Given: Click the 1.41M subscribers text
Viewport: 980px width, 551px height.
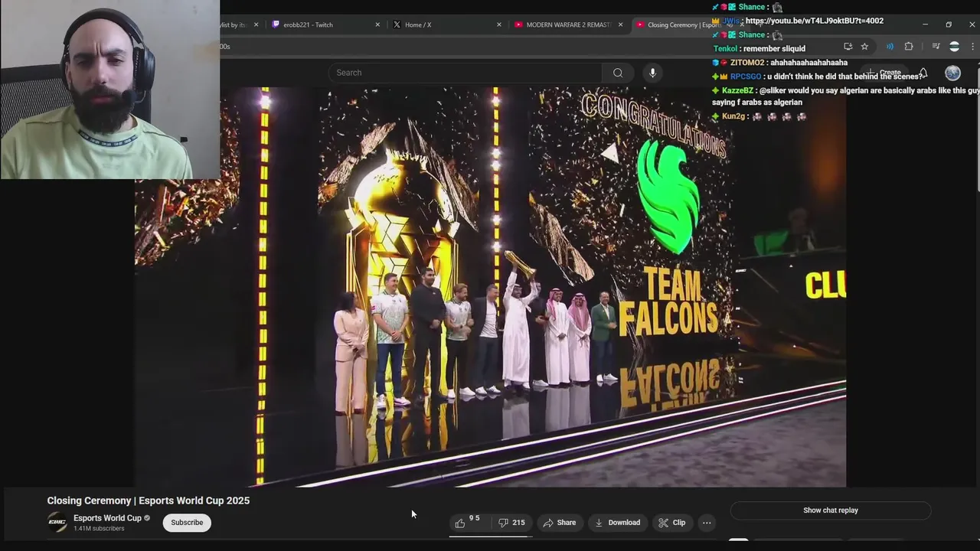Looking at the screenshot, I should point(99,529).
